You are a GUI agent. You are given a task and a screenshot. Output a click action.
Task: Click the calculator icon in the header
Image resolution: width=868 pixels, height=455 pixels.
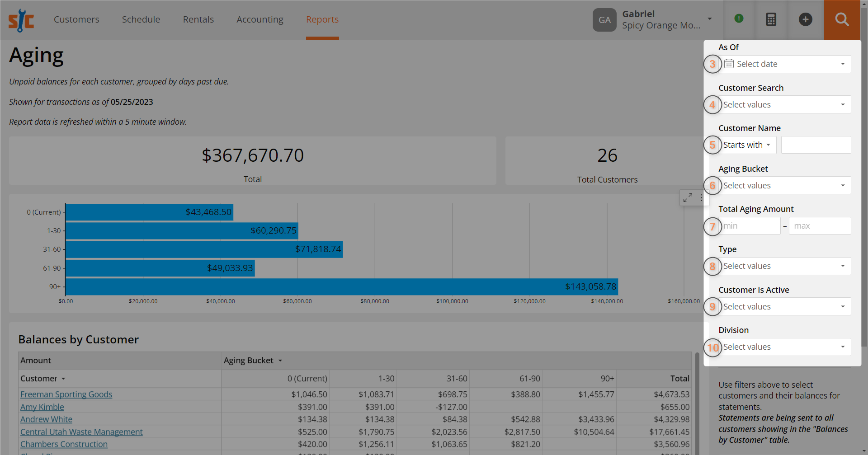771,19
